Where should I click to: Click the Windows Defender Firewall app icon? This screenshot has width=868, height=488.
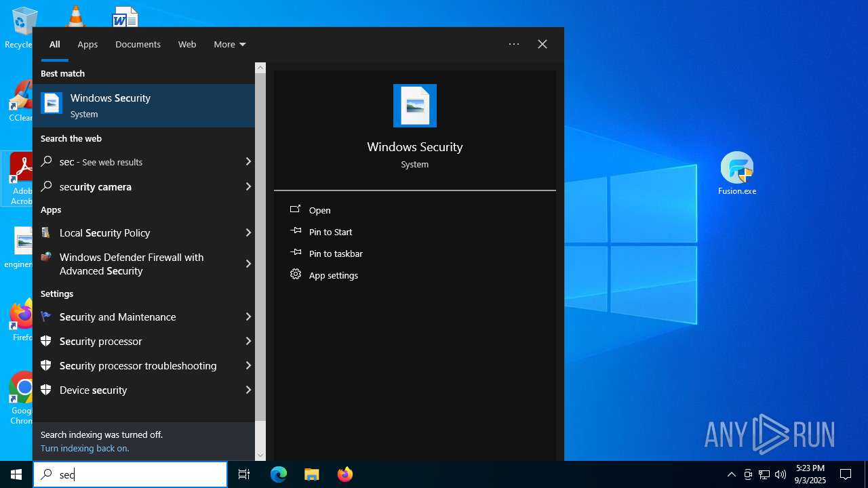46,257
